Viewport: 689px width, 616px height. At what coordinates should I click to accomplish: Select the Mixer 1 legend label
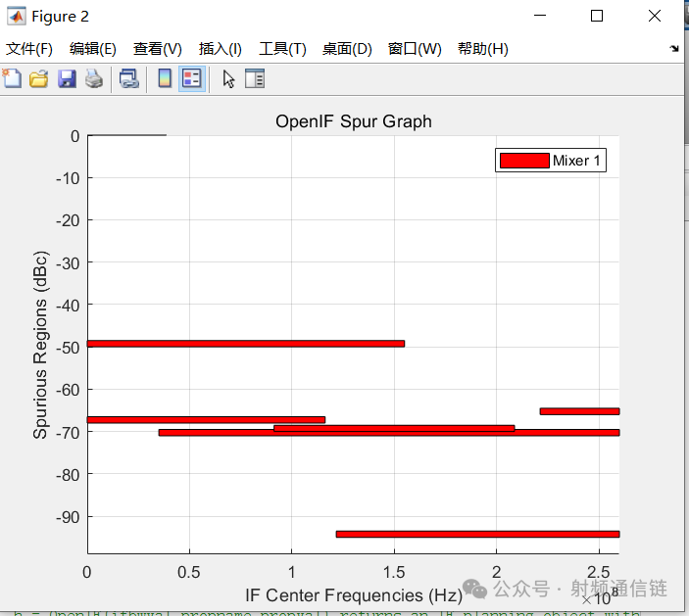(576, 161)
